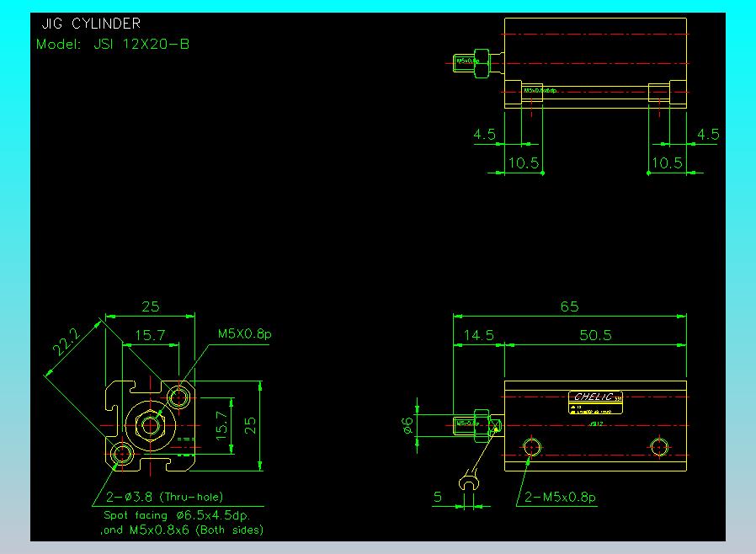Image resolution: width=756 pixels, height=554 pixels.
Task: Click the ",and M5x0.8x6 (Both sides)" note
Action: 182,530
